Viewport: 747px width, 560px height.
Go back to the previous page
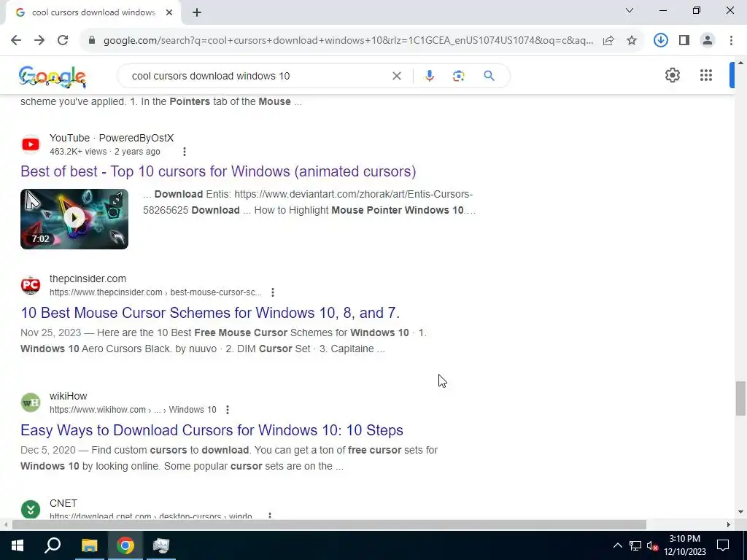pos(16,40)
